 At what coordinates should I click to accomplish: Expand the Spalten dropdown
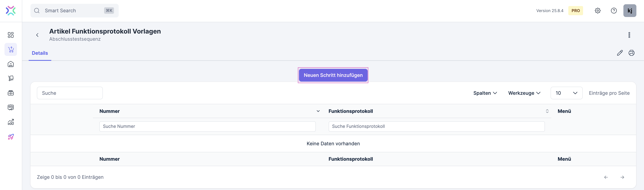coord(485,93)
